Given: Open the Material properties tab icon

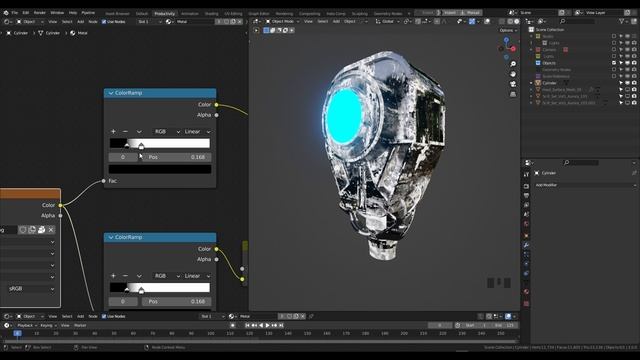Looking at the screenshot, I should click(526, 292).
